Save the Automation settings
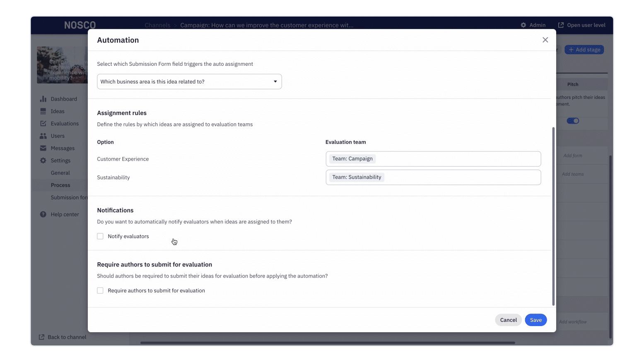 tap(535, 320)
